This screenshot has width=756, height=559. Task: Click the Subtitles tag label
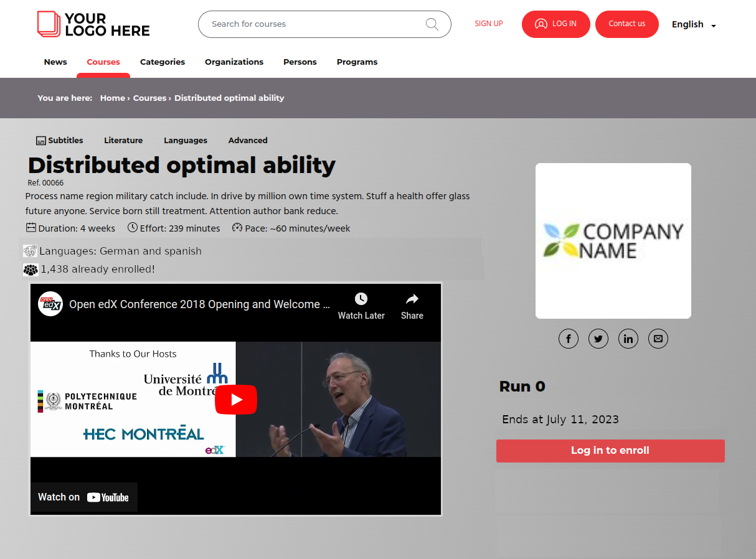tap(65, 141)
